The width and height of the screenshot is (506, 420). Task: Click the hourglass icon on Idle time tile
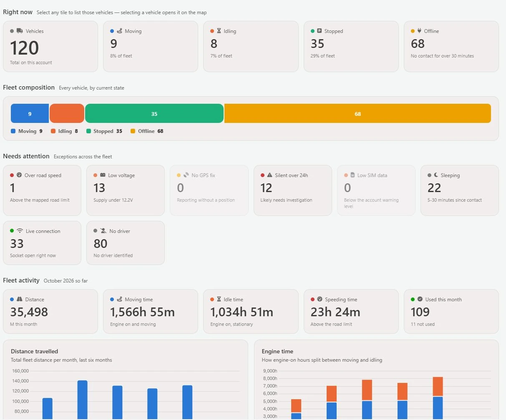[x=219, y=299]
